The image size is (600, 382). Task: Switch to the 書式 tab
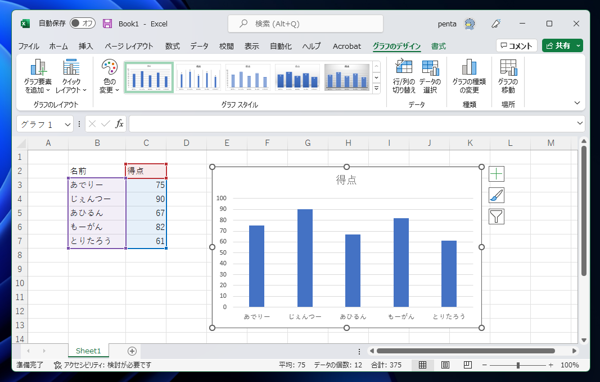tap(439, 46)
